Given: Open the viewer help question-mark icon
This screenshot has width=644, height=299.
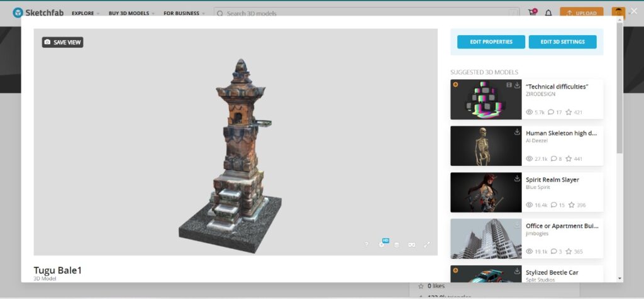Looking at the screenshot, I should 367,244.
